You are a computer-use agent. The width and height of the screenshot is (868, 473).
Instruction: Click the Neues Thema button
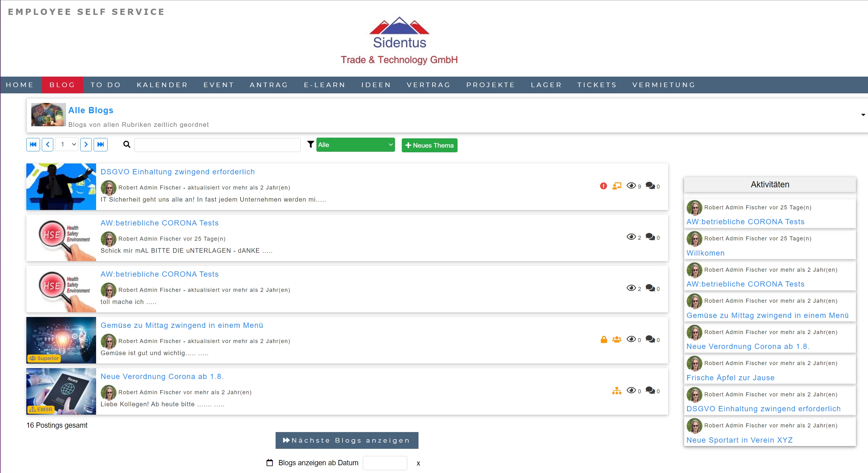(x=429, y=145)
